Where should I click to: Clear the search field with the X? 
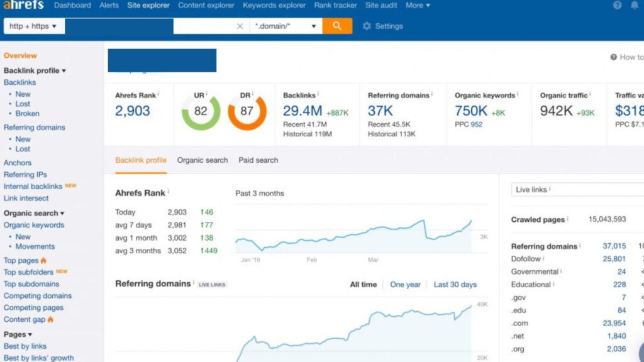pyautogui.click(x=240, y=26)
